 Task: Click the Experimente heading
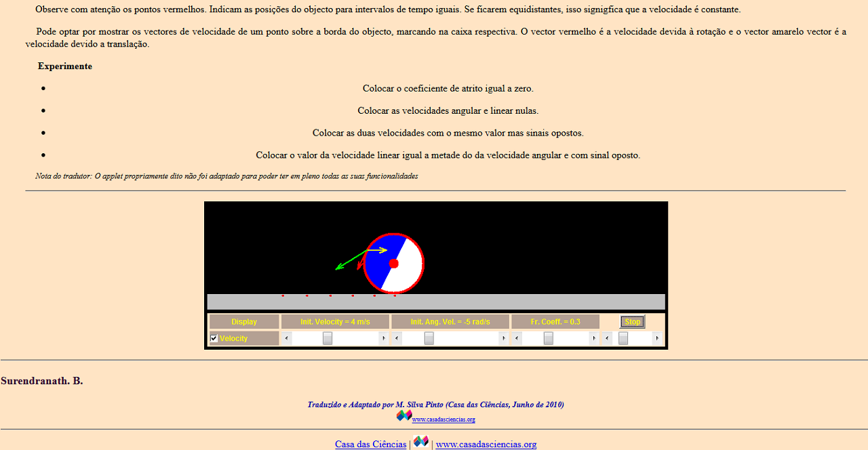click(x=65, y=66)
